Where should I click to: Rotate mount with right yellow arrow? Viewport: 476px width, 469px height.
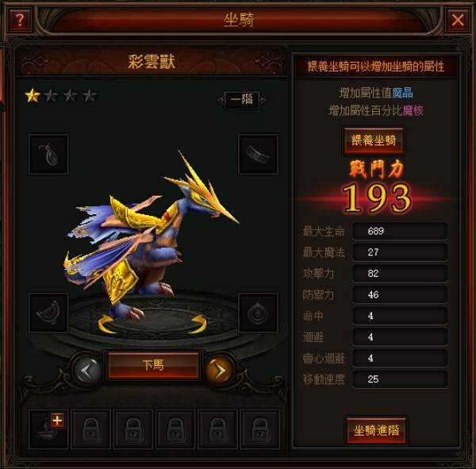pyautogui.click(x=198, y=324)
